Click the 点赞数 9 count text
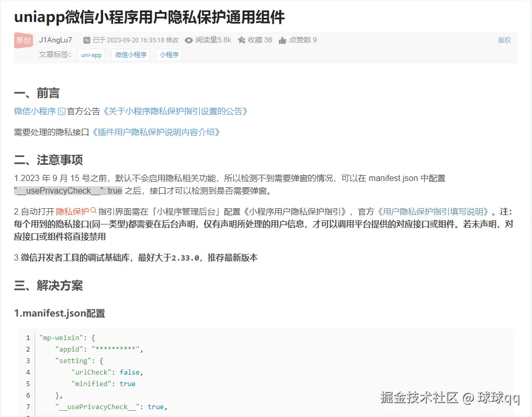 tap(303, 40)
